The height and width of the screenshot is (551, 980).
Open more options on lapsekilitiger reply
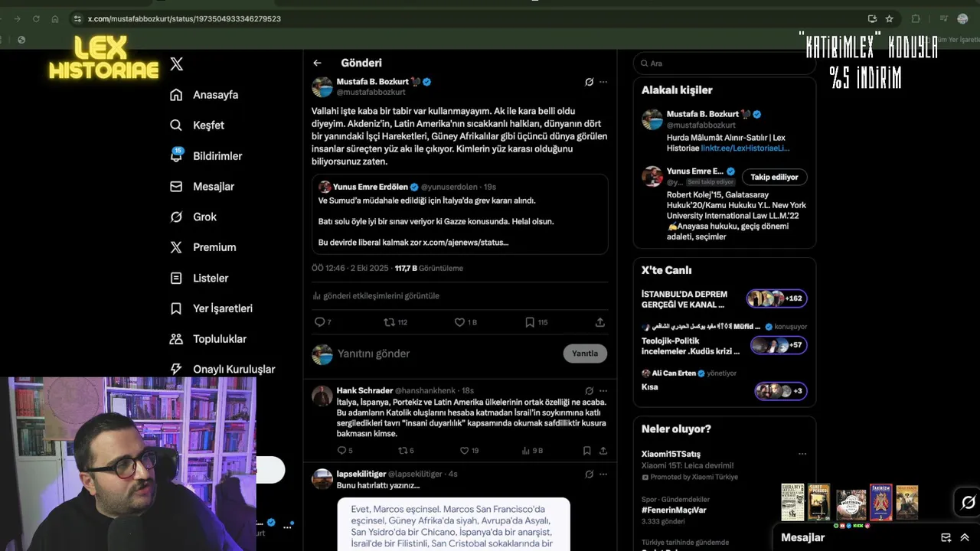pos(603,474)
